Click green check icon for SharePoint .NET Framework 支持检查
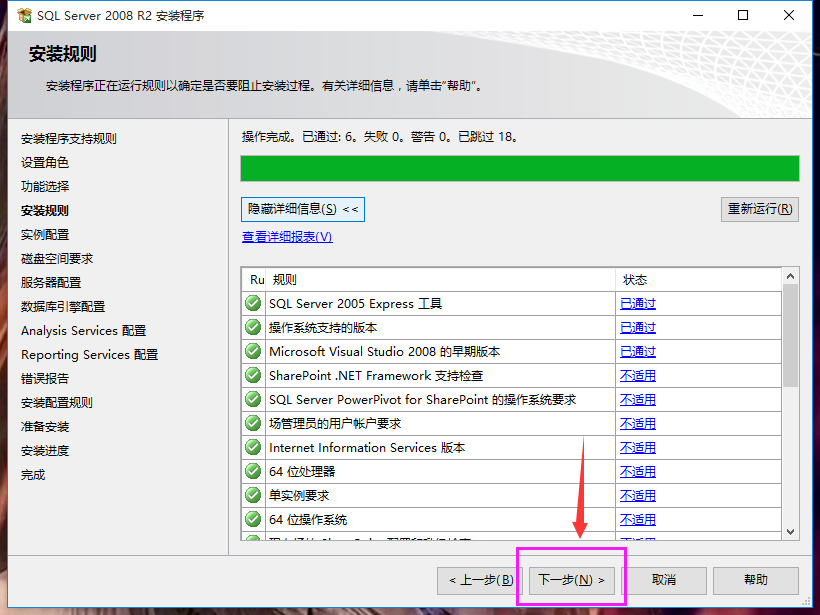820x615 pixels. [253, 375]
